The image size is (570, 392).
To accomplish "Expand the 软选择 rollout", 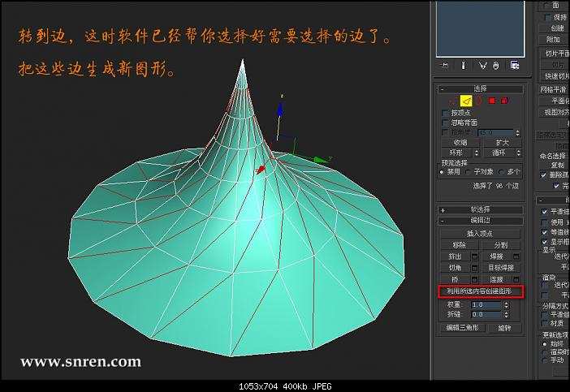I will [x=480, y=209].
